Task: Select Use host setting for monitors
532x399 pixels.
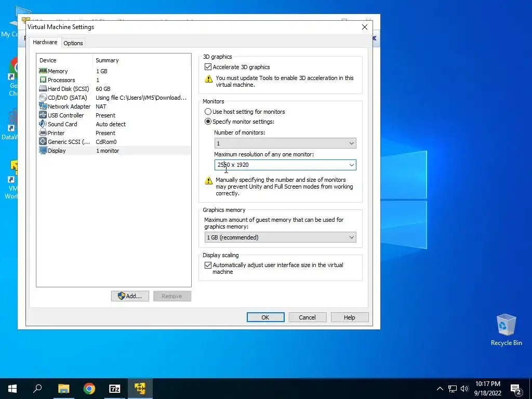Action: 208,112
